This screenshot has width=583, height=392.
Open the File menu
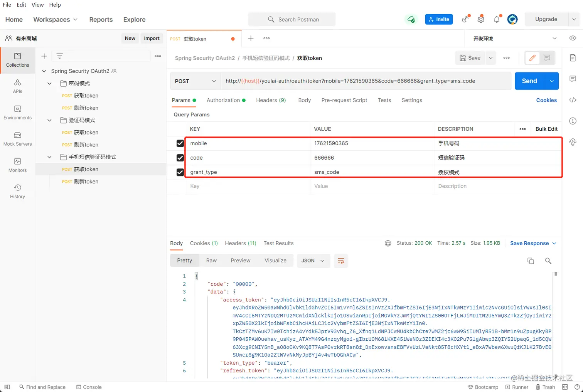click(7, 5)
